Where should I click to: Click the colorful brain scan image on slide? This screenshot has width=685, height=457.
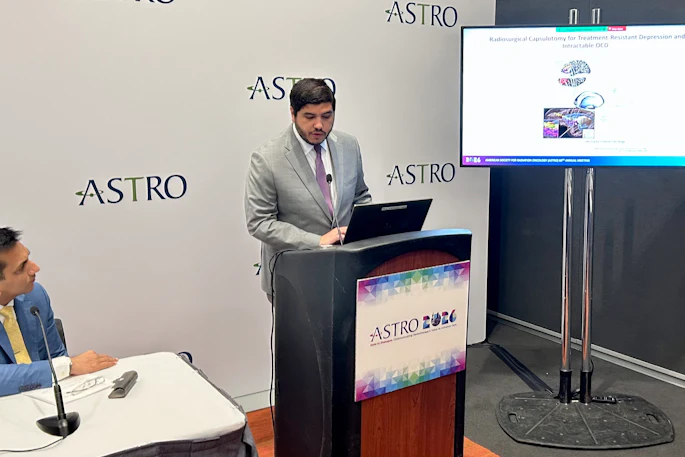(568, 123)
